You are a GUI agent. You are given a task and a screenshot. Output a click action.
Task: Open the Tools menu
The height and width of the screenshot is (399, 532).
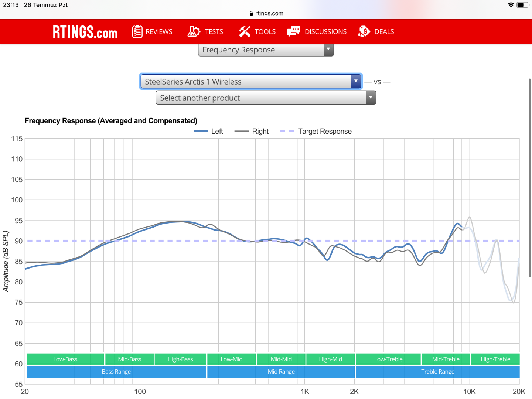pos(257,31)
